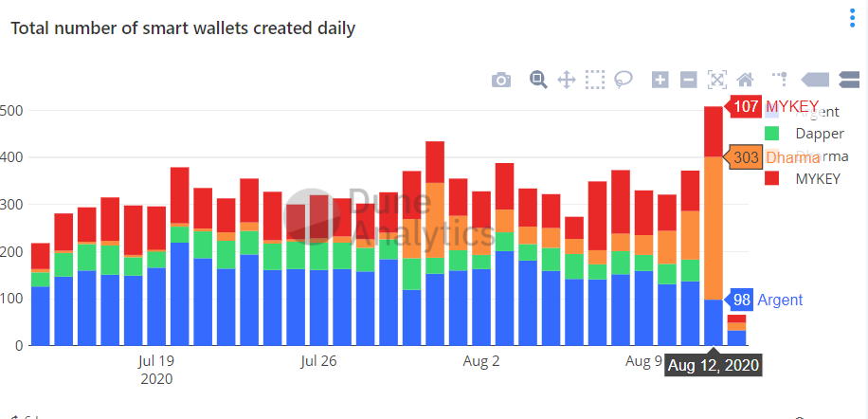This screenshot has width=868, height=419.
Task: Activate the Pan tool
Action: tap(567, 80)
